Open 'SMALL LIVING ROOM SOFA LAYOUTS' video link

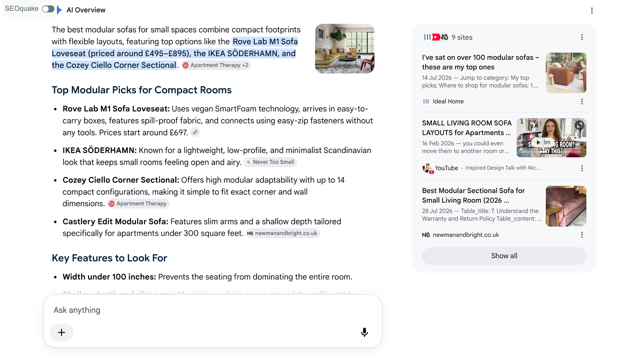(467, 128)
